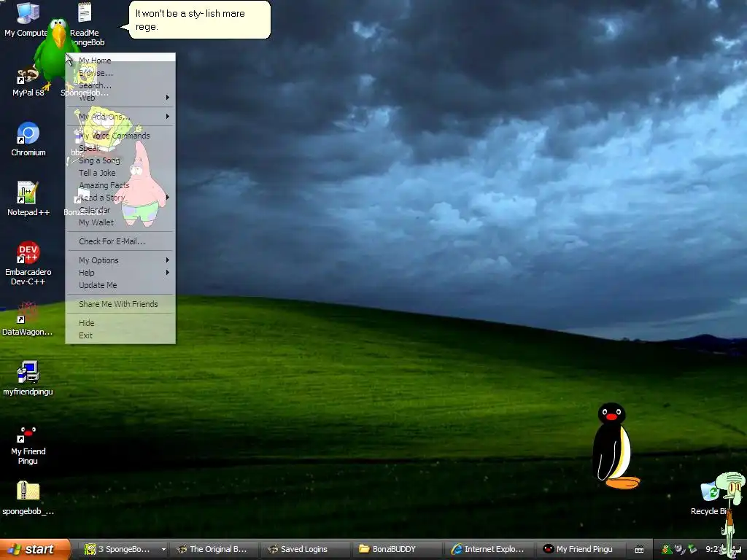747x560 pixels.
Task: Open the on-screen keyboard tray icon
Action: (x=639, y=550)
